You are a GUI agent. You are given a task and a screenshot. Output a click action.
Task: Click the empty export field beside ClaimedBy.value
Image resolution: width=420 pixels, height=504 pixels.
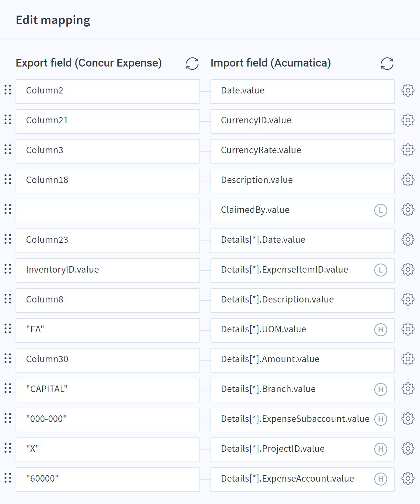point(108,211)
